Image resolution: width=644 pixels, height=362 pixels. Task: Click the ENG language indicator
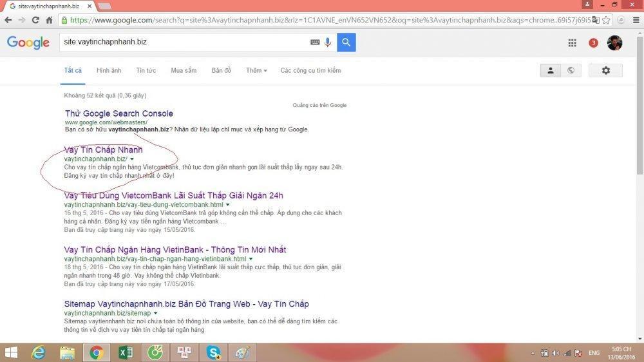point(594,353)
